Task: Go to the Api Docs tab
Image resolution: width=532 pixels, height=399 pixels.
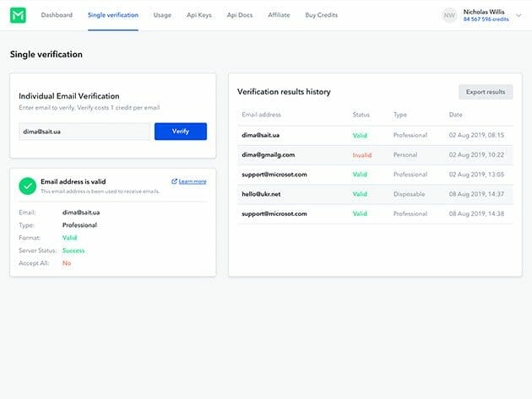Action: (x=240, y=15)
